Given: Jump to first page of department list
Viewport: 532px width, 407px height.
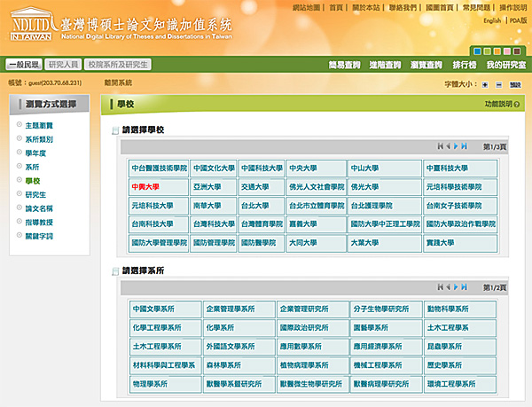Looking at the screenshot, I should 440,287.
